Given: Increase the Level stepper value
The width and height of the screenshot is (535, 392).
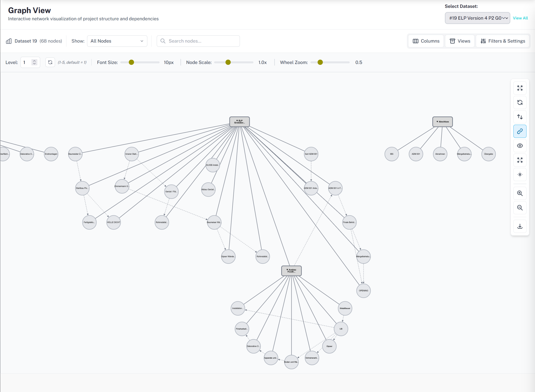Looking at the screenshot, I should coord(34,61).
